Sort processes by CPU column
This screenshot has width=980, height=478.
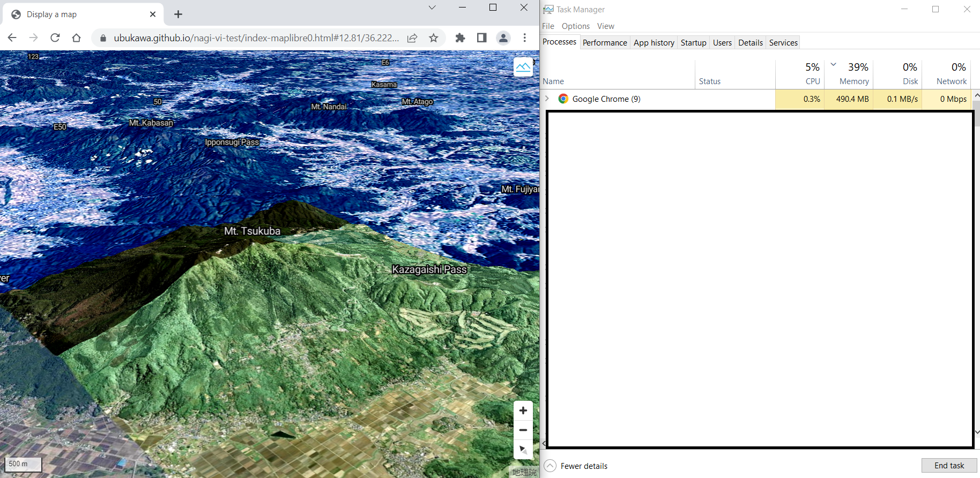(800, 74)
